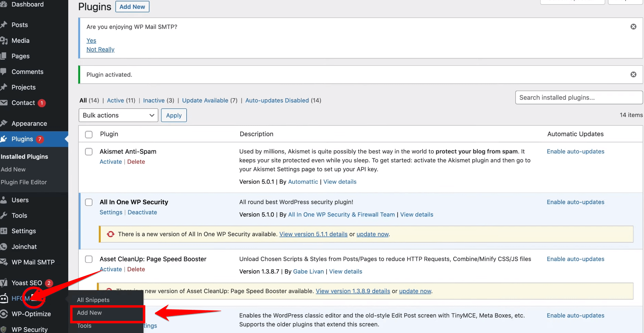Click the Comments bubble icon
The width and height of the screenshot is (644, 333).
click(x=4, y=72)
